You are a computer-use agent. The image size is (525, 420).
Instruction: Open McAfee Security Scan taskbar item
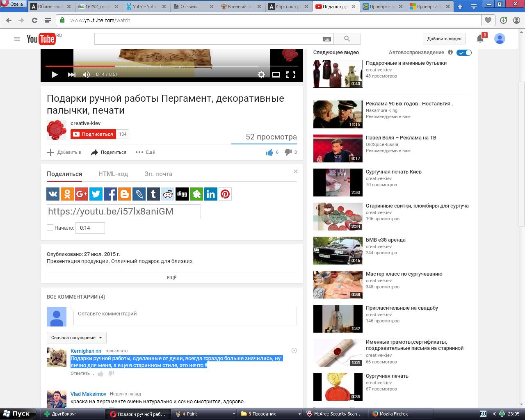[336, 414]
